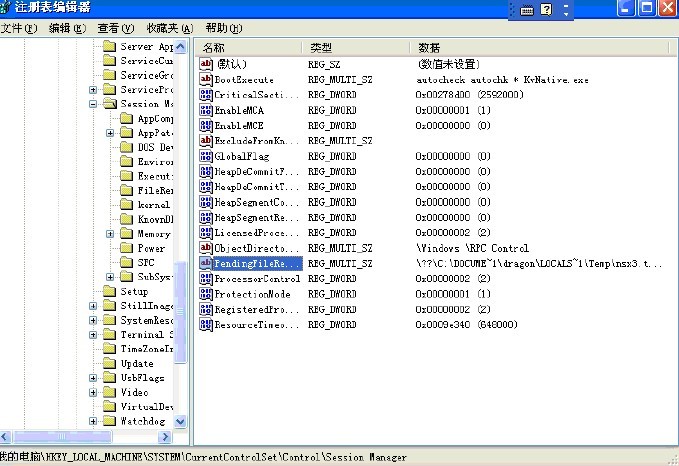Image resolution: width=679 pixels, height=466 pixels.
Task: Click the BootExecute string value icon
Action: 207,80
